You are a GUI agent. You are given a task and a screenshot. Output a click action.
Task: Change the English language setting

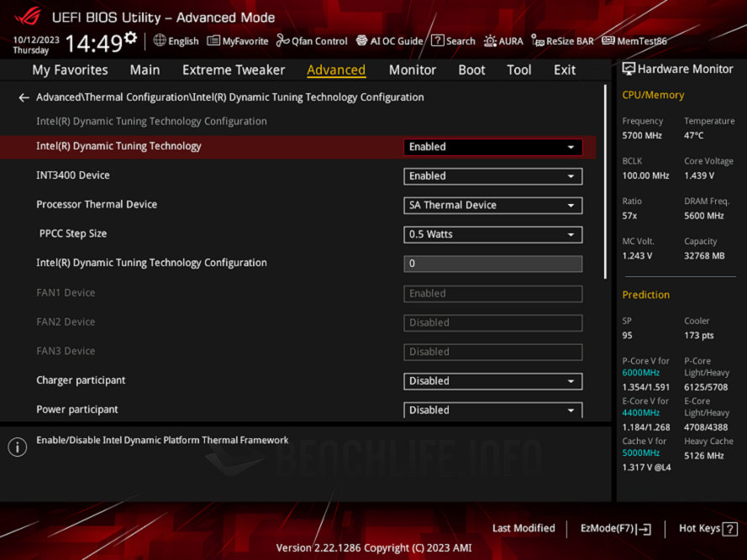(176, 40)
